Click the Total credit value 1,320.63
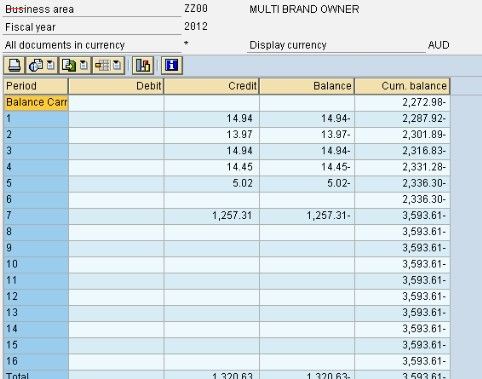Image resolution: width=482 pixels, height=379 pixels. (212, 375)
